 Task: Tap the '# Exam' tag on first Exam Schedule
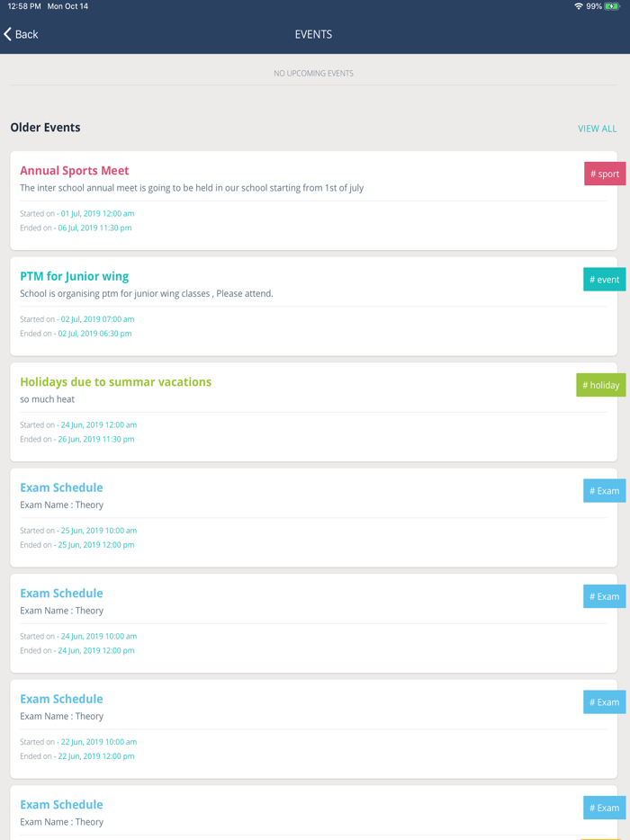[604, 490]
